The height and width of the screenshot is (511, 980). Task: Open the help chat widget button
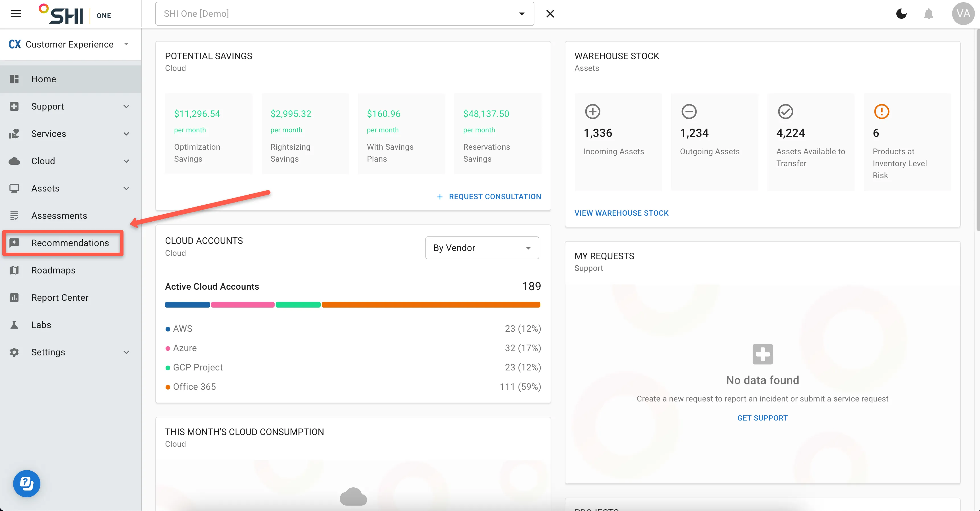pyautogui.click(x=27, y=484)
